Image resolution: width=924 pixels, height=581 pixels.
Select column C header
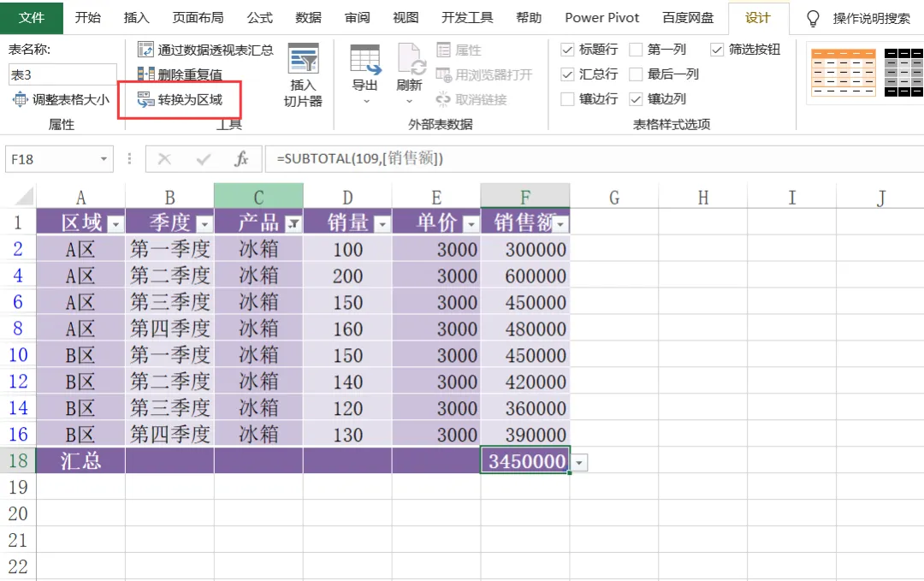pyautogui.click(x=258, y=196)
